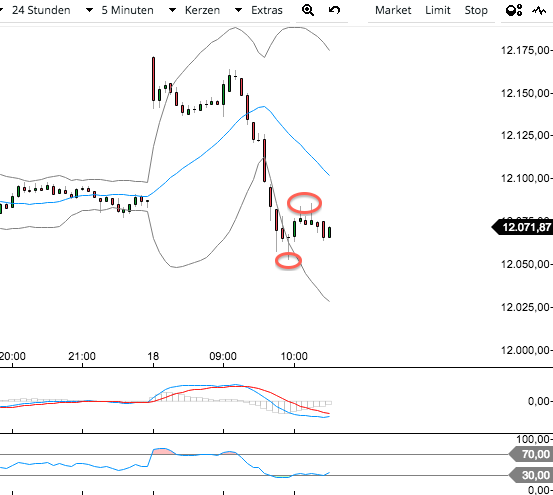Click the MACD 0,00 axis label

coord(539,401)
